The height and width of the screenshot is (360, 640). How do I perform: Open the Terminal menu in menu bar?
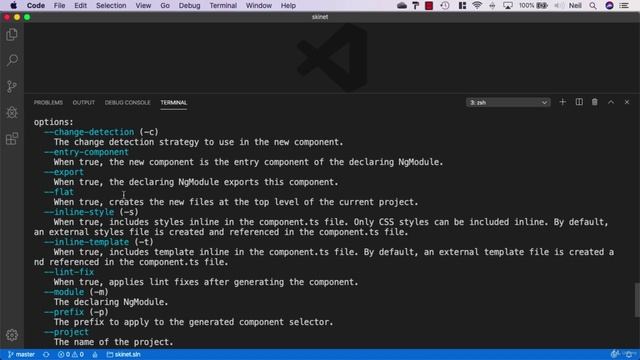coord(223,5)
